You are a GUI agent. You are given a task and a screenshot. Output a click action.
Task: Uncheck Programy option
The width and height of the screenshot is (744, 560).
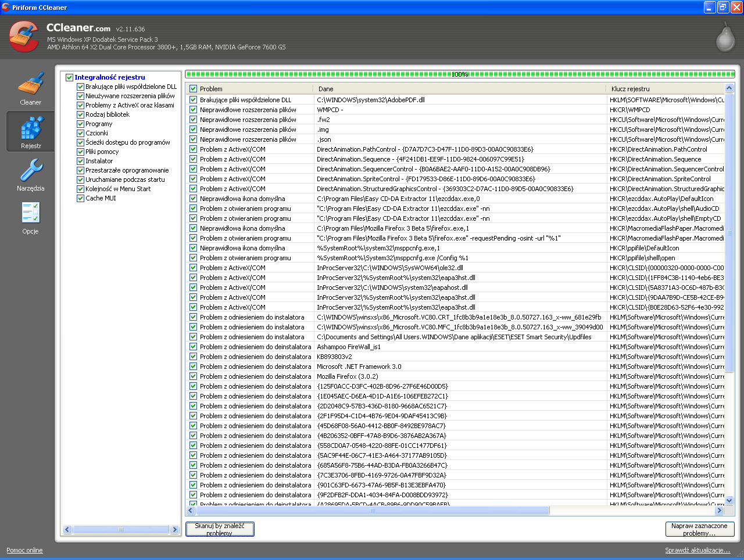(81, 124)
